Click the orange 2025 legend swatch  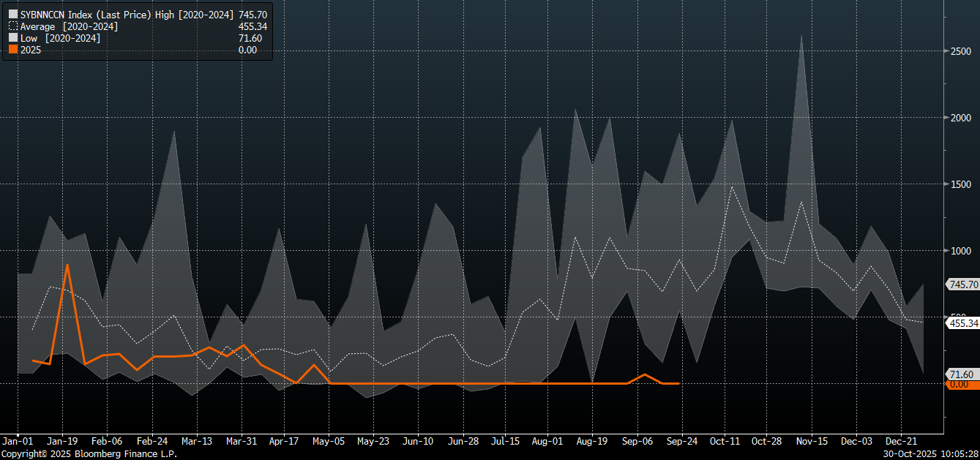tap(12, 50)
